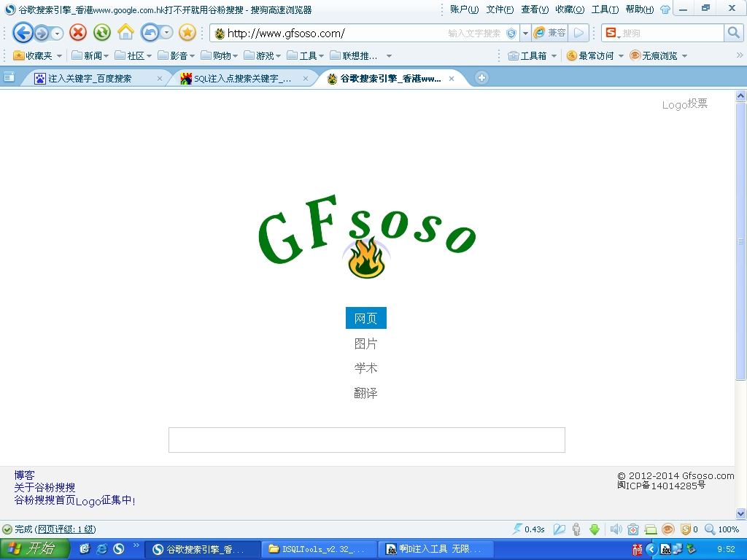Close the SQL注入点搜索关键字 tab
This screenshot has height=560, width=747.
(306, 79)
